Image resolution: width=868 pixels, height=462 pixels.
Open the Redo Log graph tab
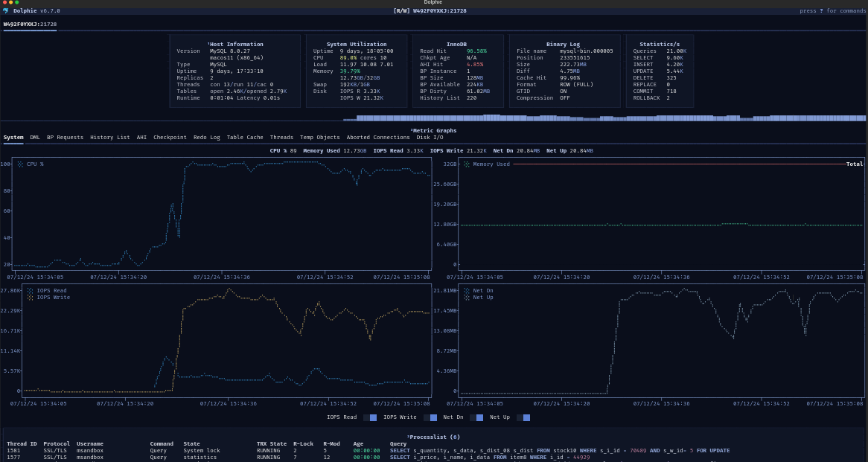point(206,138)
